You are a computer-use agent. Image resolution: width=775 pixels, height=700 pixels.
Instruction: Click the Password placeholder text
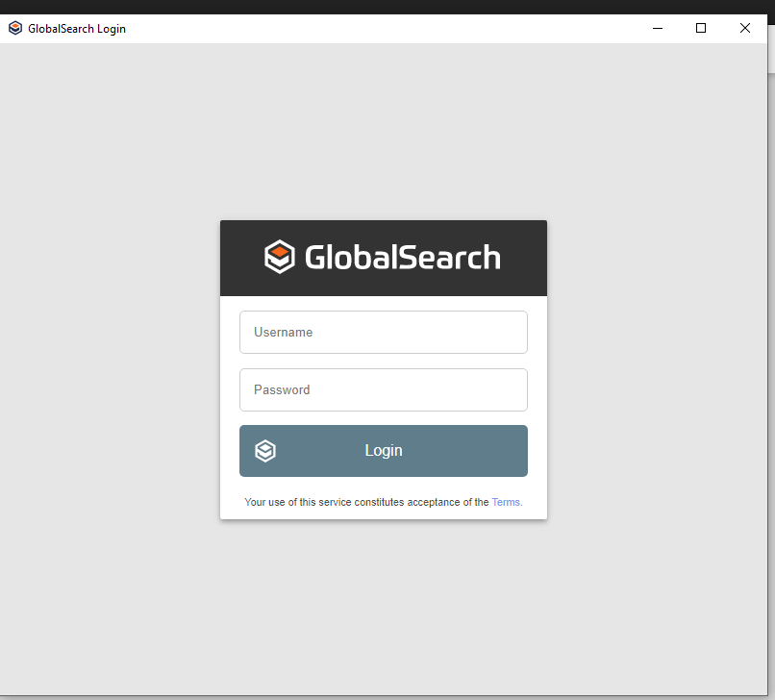coord(282,389)
